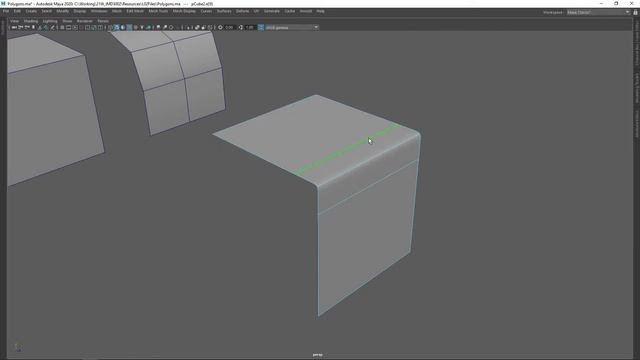Open the Mesh Display menu
The width and height of the screenshot is (640, 360).
click(x=184, y=11)
